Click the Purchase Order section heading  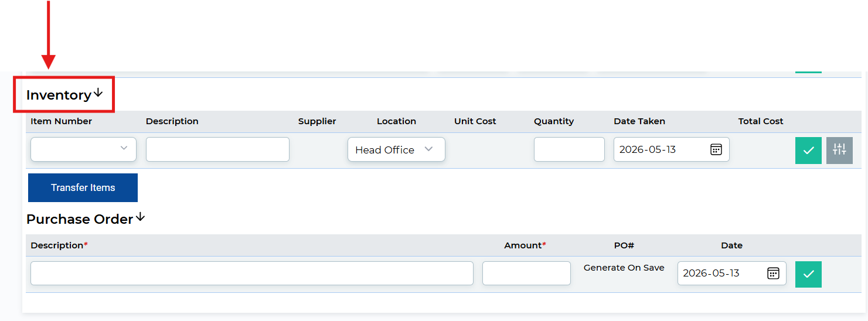click(80, 219)
